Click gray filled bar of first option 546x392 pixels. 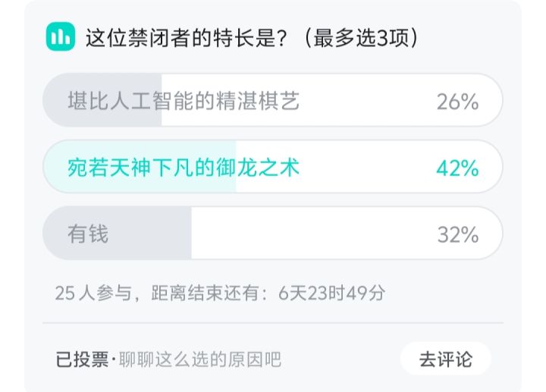click(x=102, y=100)
